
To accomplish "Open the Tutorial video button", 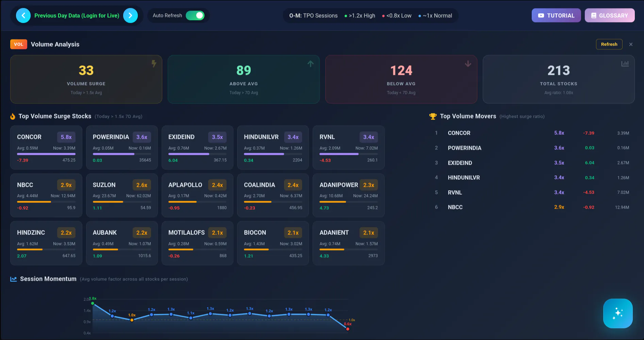I will coord(556,16).
